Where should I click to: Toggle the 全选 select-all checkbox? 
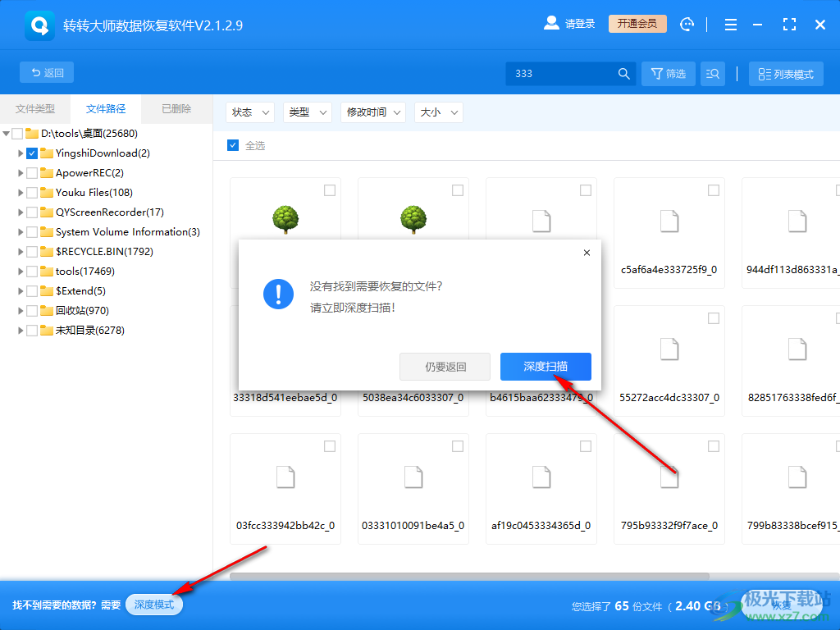(x=233, y=145)
